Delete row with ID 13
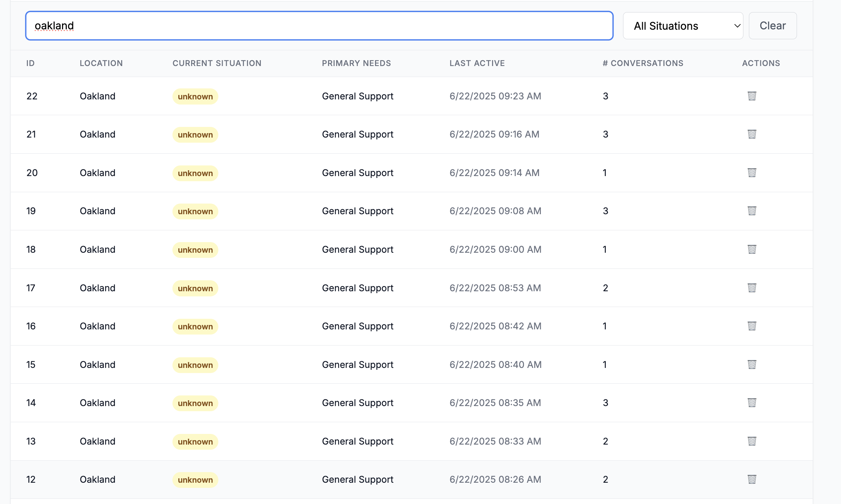This screenshot has width=841, height=504. [752, 441]
